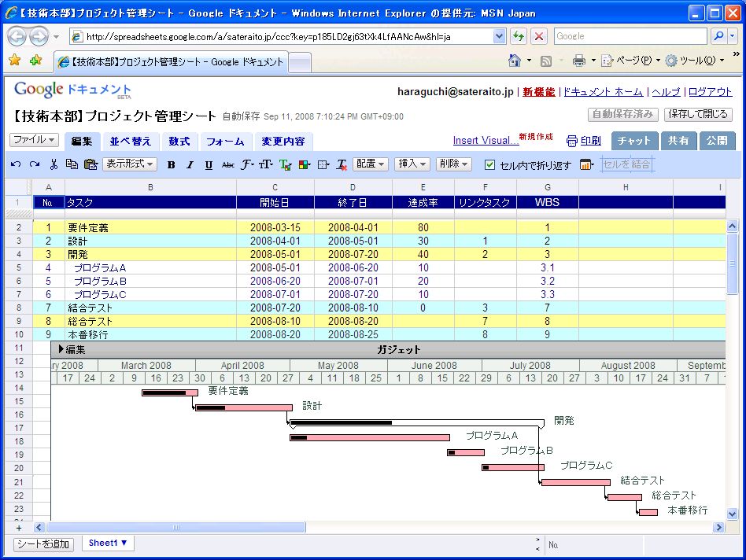Viewport: 746px width, 560px height.
Task: Click the scissors cut icon
Action: (54, 164)
